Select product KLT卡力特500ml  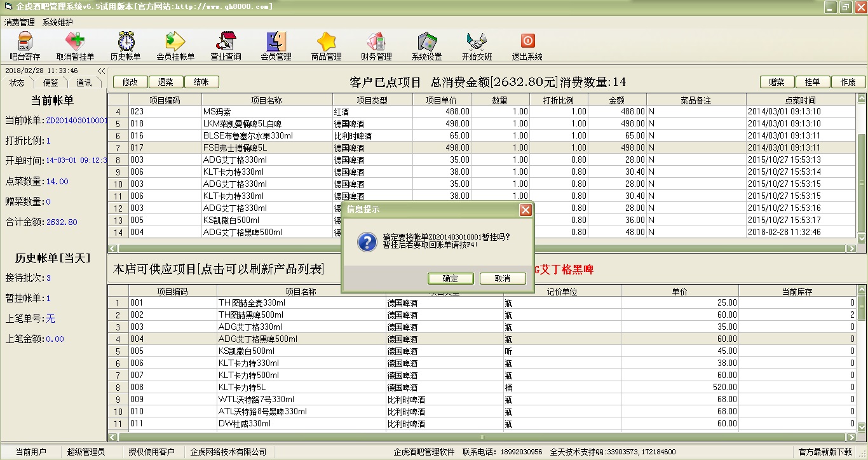pyautogui.click(x=482, y=375)
